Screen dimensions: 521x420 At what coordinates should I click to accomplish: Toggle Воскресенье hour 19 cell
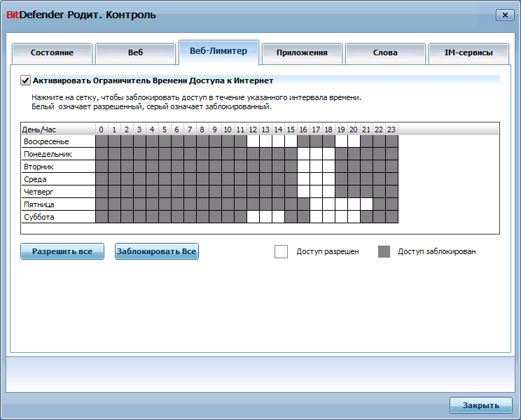click(x=341, y=141)
